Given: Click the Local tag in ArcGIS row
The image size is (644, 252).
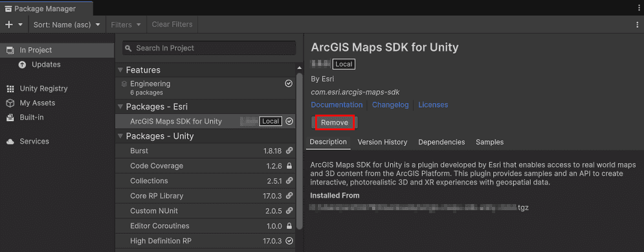Looking at the screenshot, I should [271, 121].
